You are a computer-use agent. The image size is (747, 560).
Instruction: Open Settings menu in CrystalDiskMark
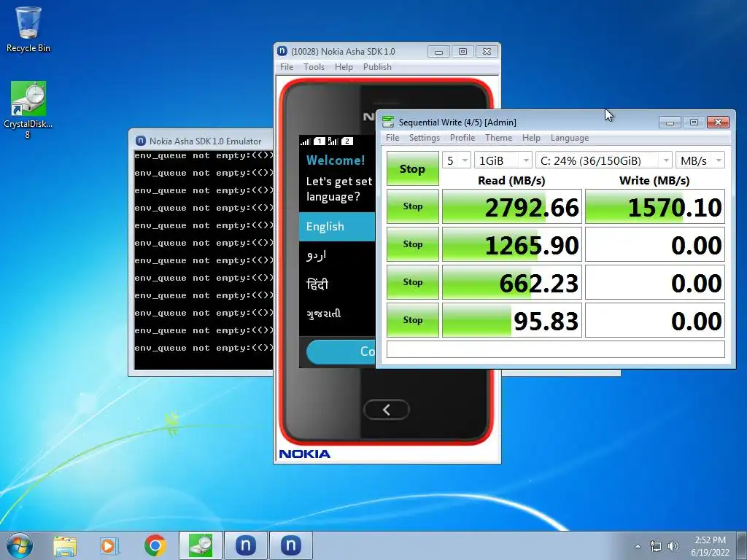click(x=425, y=138)
